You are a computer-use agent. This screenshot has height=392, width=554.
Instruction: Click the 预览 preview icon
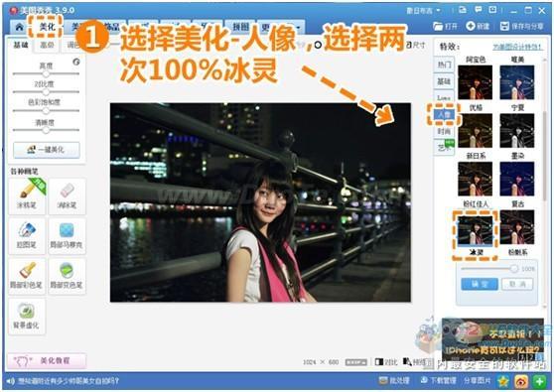[x=407, y=362]
